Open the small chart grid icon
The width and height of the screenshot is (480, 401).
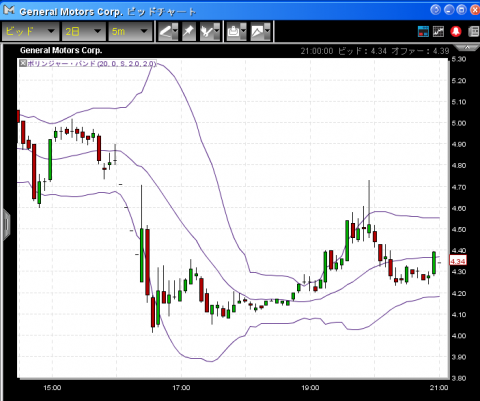coord(438,32)
